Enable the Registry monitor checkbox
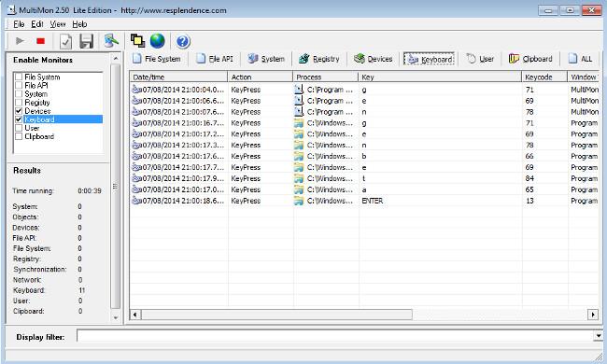607x364 pixels. 19,103
